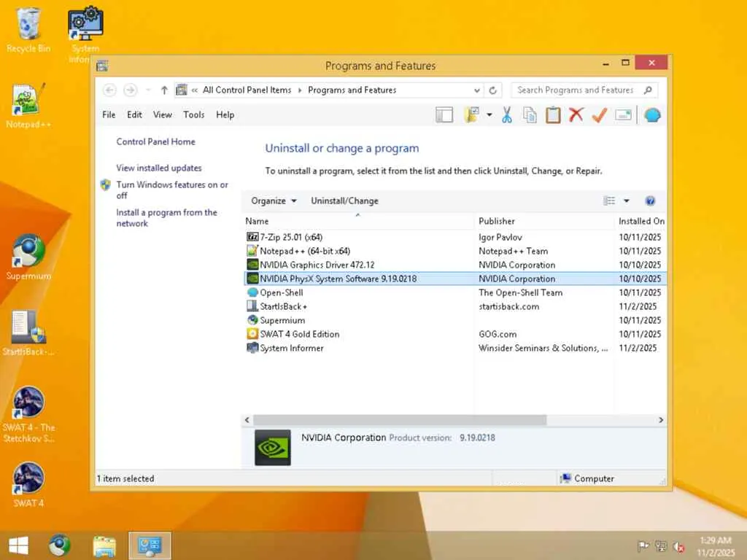747x560 pixels.
Task: Click the Action Center flag tray icon
Action: [643, 547]
